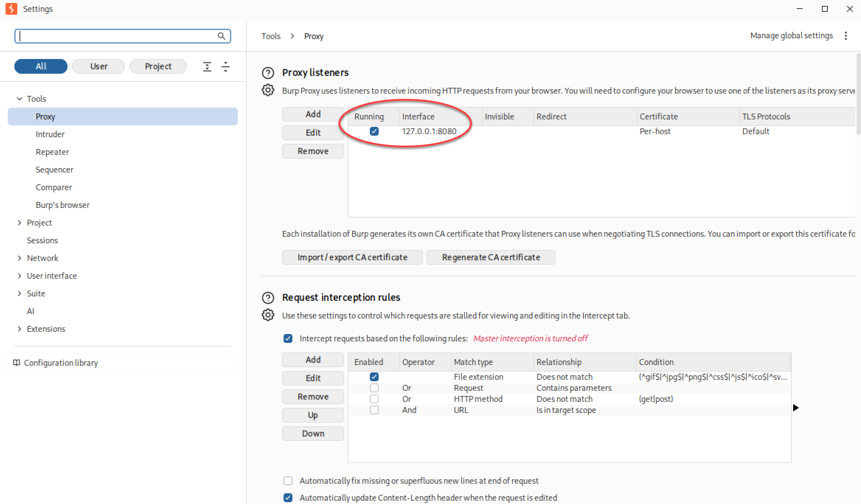Open Request interception rules gear options
The height and width of the screenshot is (504, 861).
tap(268, 315)
